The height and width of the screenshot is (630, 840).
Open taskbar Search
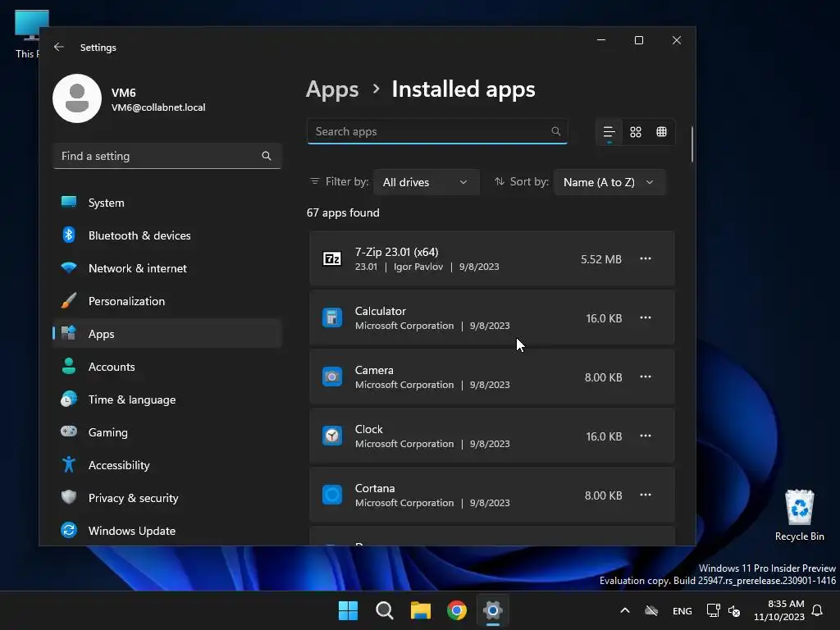(x=384, y=610)
